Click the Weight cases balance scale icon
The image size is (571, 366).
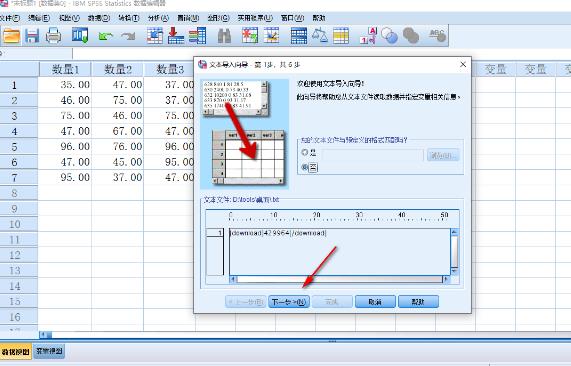pyautogui.click(x=320, y=36)
